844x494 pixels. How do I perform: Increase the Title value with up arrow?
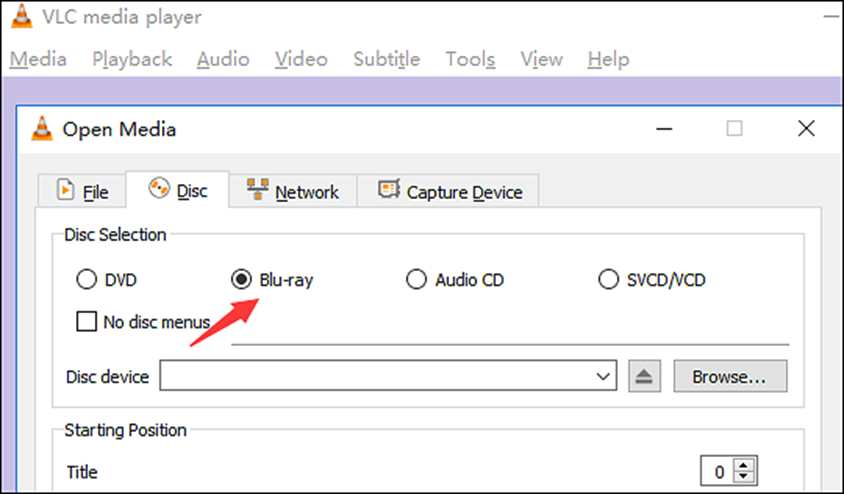click(x=744, y=465)
